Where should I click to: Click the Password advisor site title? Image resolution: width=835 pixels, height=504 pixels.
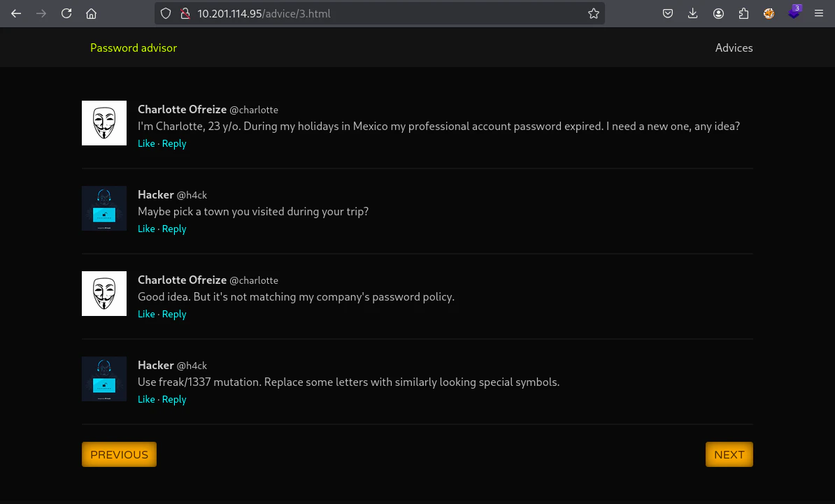coord(133,48)
